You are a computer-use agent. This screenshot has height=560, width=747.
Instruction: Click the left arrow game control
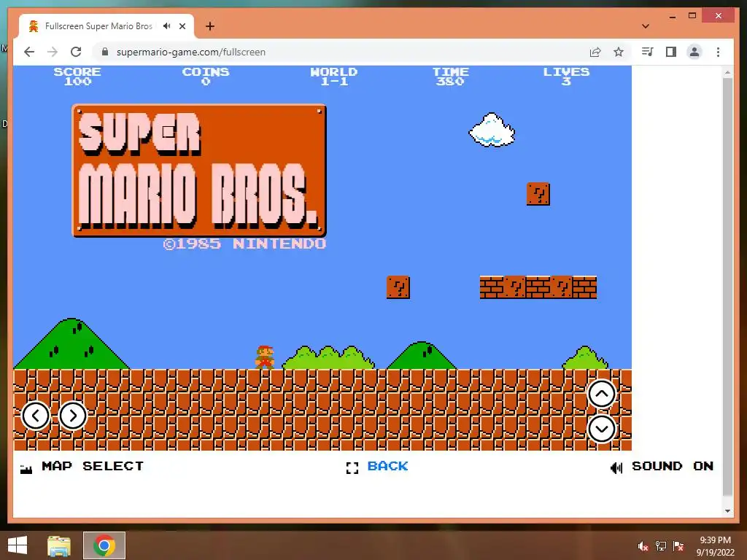pos(36,416)
